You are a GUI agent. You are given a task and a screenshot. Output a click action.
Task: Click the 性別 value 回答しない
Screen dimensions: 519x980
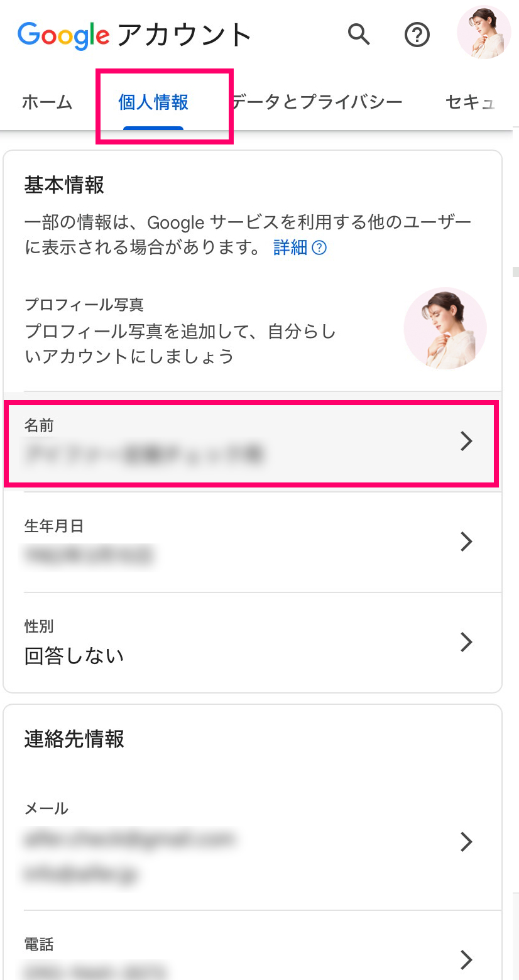(x=74, y=656)
